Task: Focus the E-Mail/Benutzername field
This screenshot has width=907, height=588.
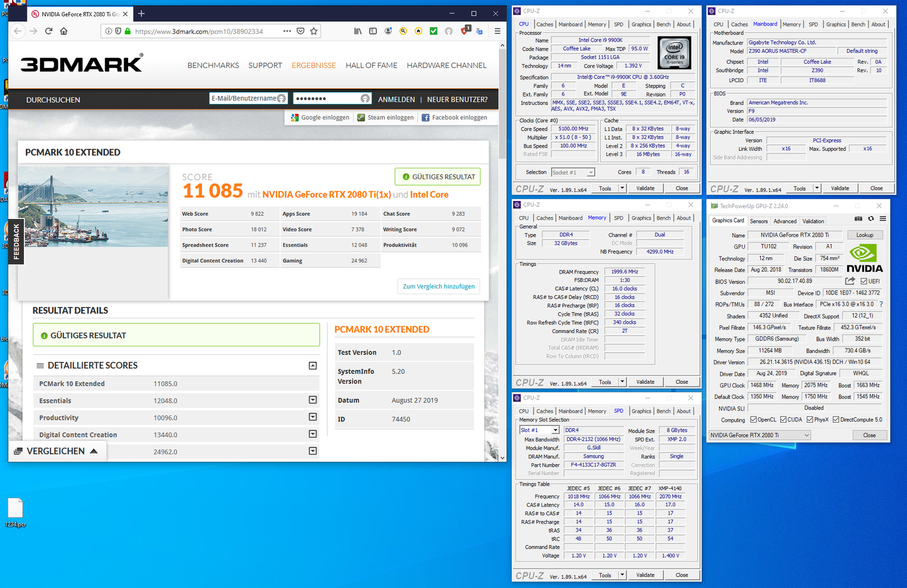Action: (248, 99)
